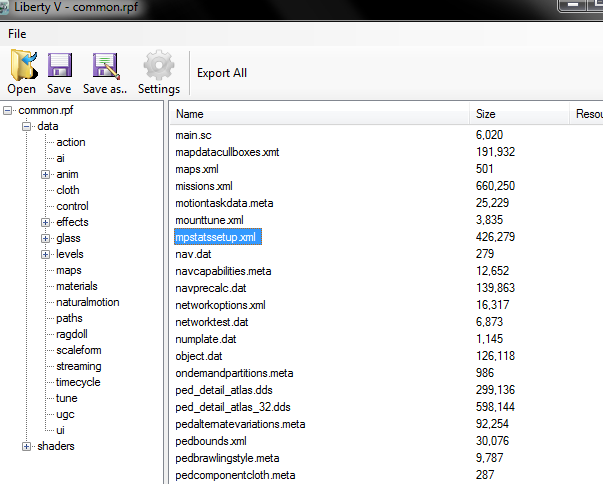Click the highlighted mpstatssetup.xml file
The image size is (603, 484).
[216, 237]
